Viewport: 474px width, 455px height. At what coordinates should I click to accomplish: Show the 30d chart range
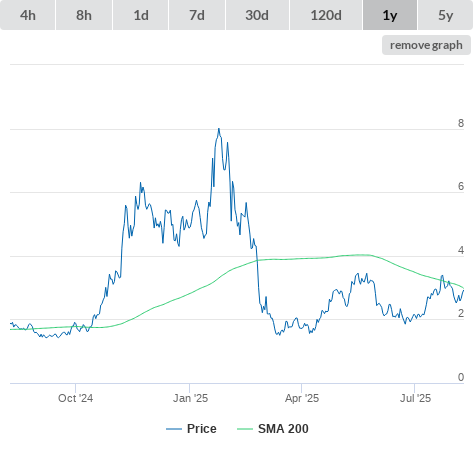pyautogui.click(x=257, y=15)
